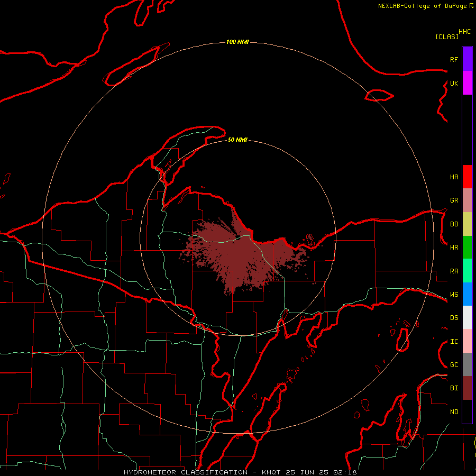Click the RF purple legend swatch
This screenshot has height=476, width=476.
click(467, 59)
